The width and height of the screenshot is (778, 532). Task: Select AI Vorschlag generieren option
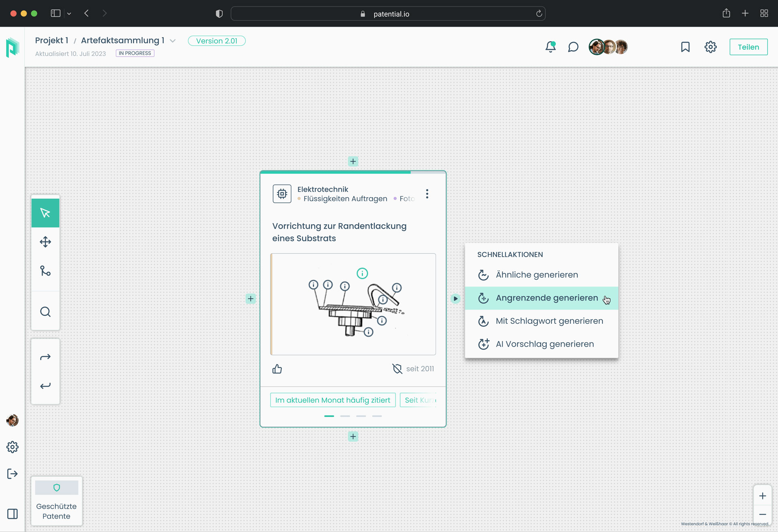545,344
